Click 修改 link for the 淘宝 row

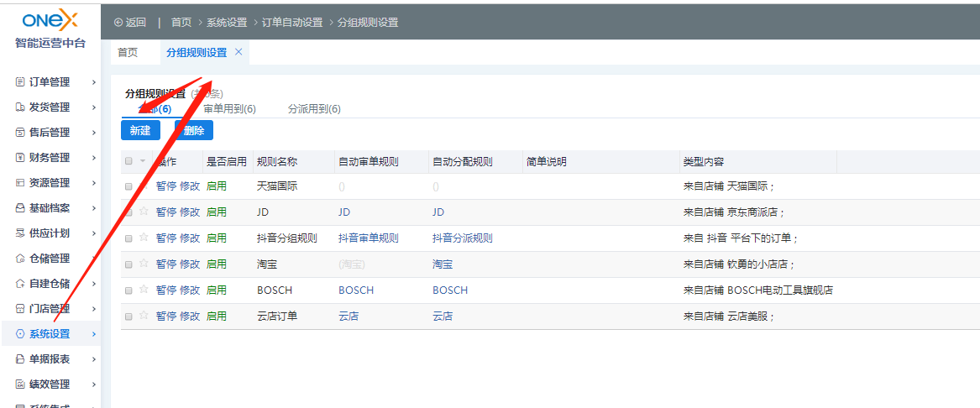click(190, 264)
